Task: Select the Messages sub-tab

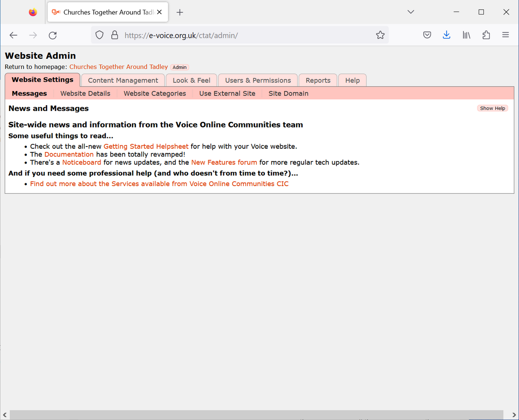Action: click(x=29, y=94)
